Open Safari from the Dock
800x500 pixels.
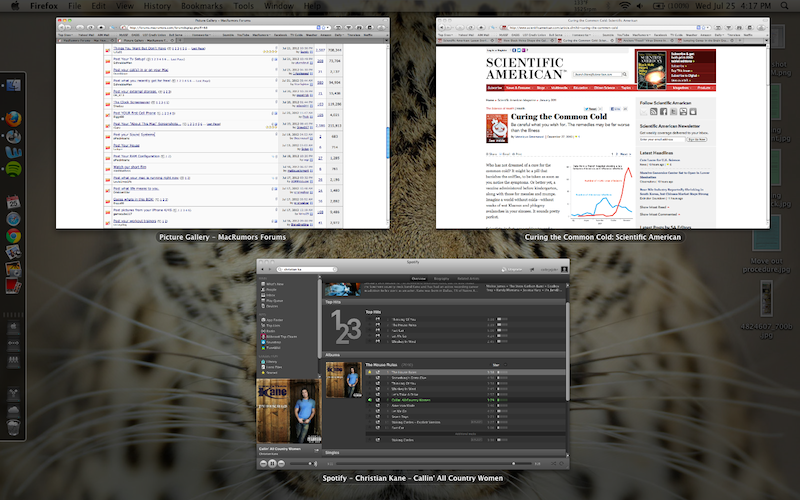(x=13, y=218)
